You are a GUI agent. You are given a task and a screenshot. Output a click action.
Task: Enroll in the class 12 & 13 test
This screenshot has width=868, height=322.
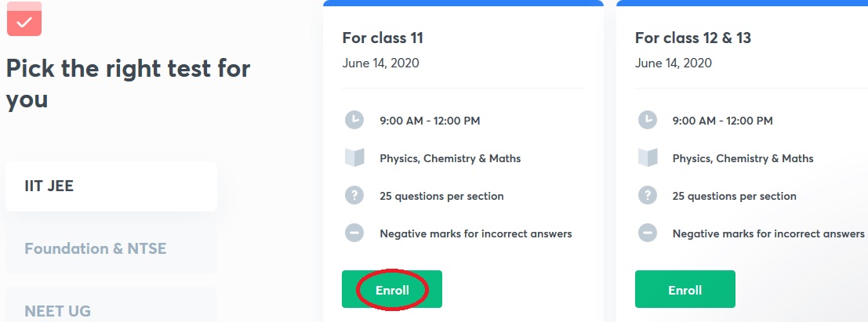coord(685,290)
